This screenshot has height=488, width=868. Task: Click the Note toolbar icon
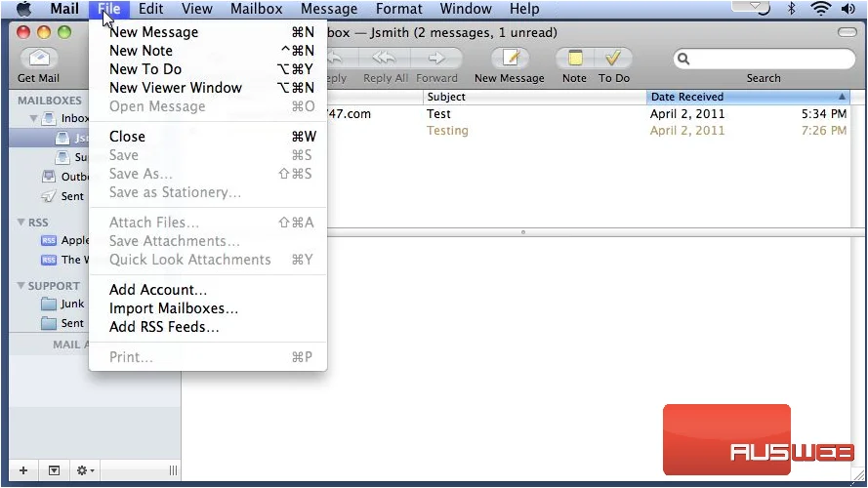pyautogui.click(x=575, y=59)
